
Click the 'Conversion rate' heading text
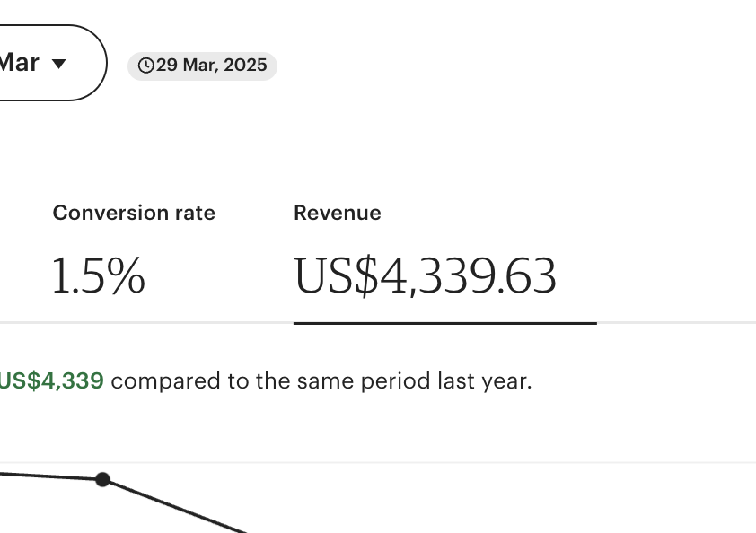point(134,213)
